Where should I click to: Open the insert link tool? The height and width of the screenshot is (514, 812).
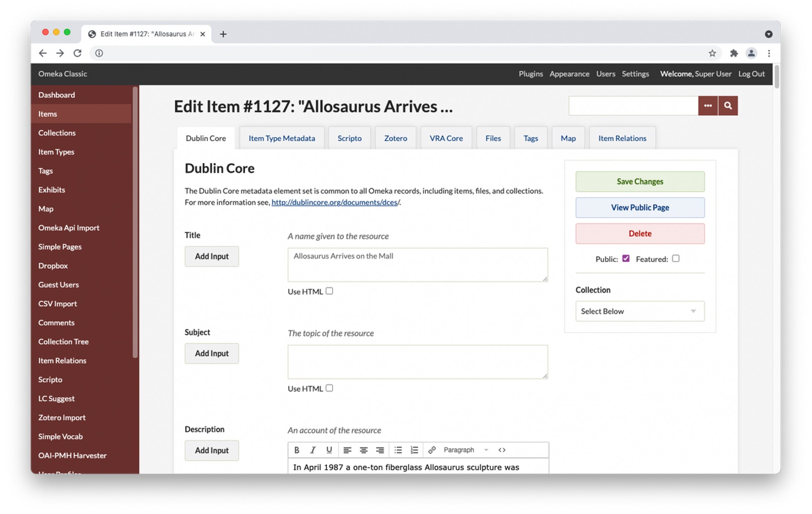(432, 450)
